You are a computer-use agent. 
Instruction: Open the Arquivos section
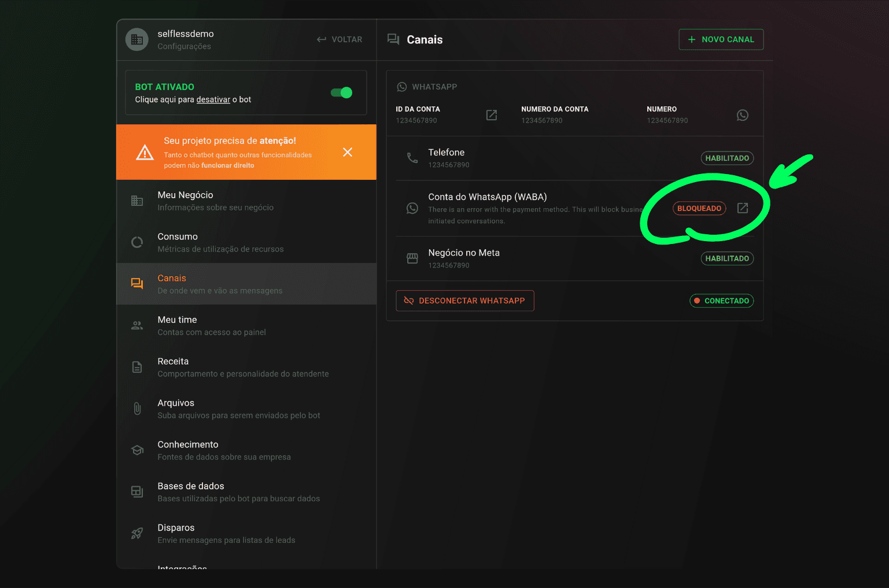pyautogui.click(x=246, y=409)
